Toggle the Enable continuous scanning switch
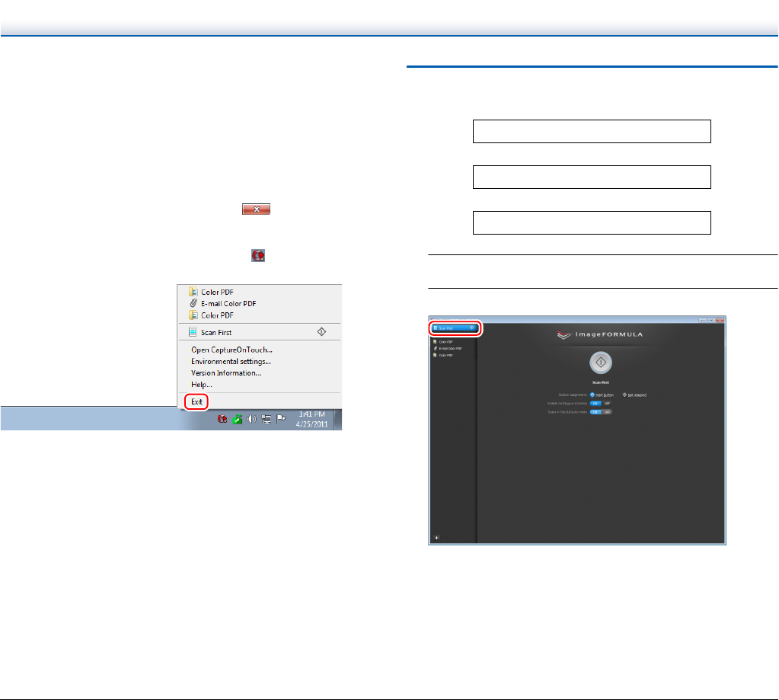This screenshot has width=779, height=700. [601, 404]
